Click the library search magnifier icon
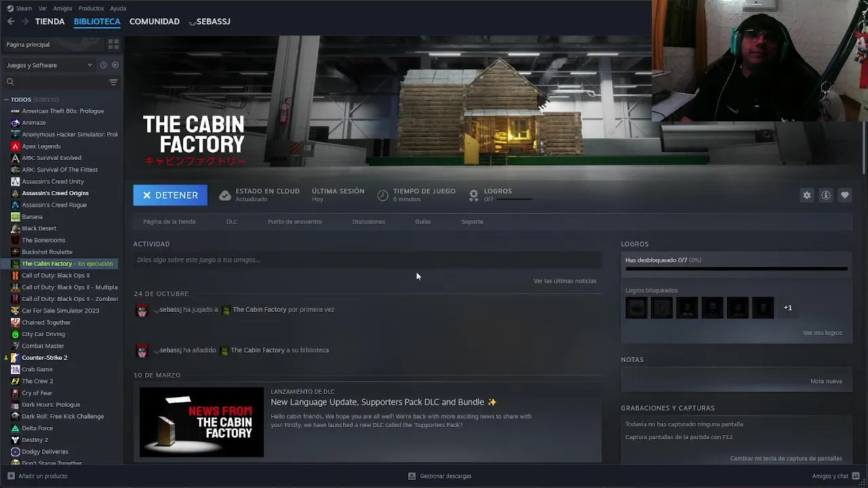868x488 pixels. point(10,82)
